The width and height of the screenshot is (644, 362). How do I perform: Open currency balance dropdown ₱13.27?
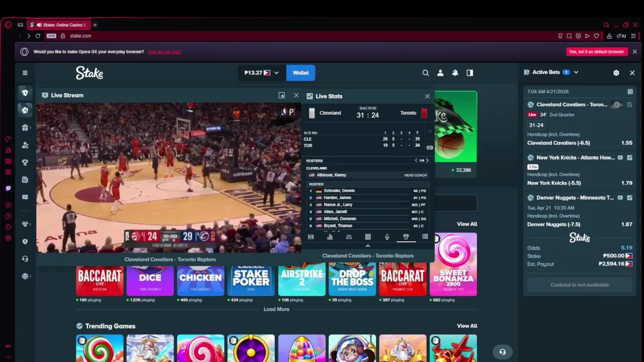click(261, 73)
